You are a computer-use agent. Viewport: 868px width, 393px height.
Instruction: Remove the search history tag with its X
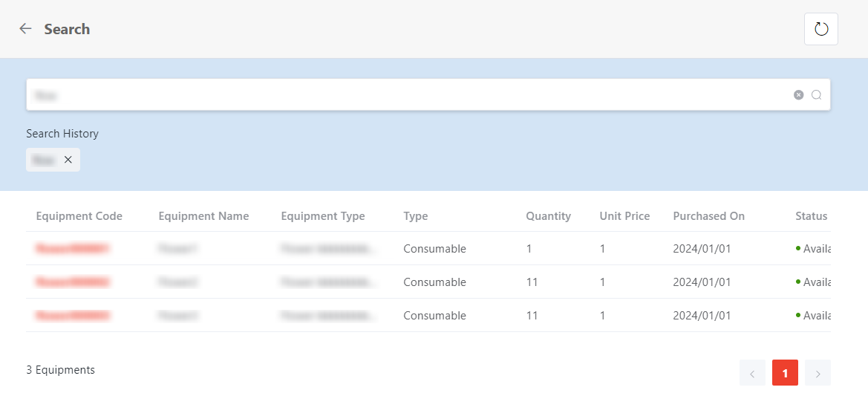pyautogui.click(x=68, y=160)
